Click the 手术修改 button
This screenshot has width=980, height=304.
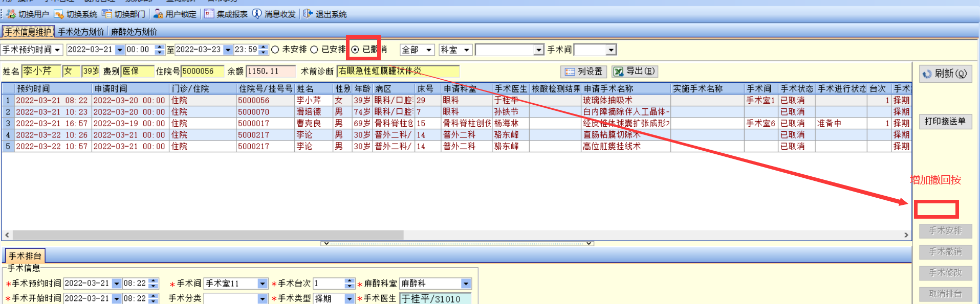[945, 273]
